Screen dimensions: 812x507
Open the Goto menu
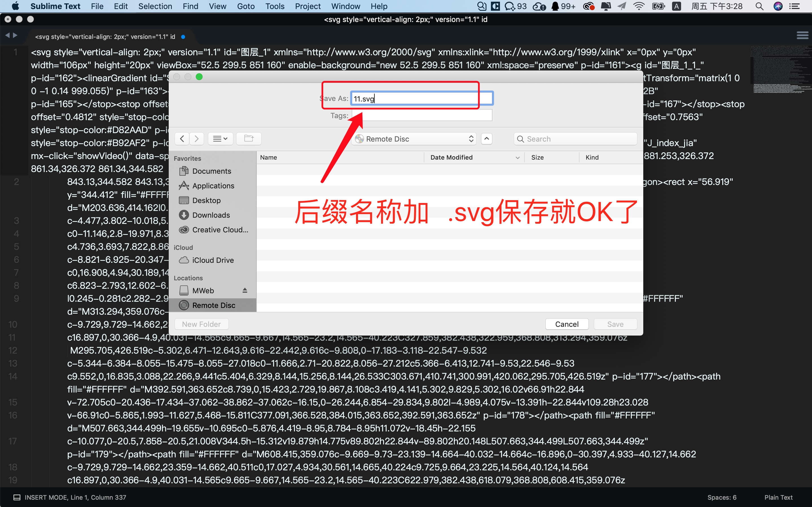[x=246, y=6]
